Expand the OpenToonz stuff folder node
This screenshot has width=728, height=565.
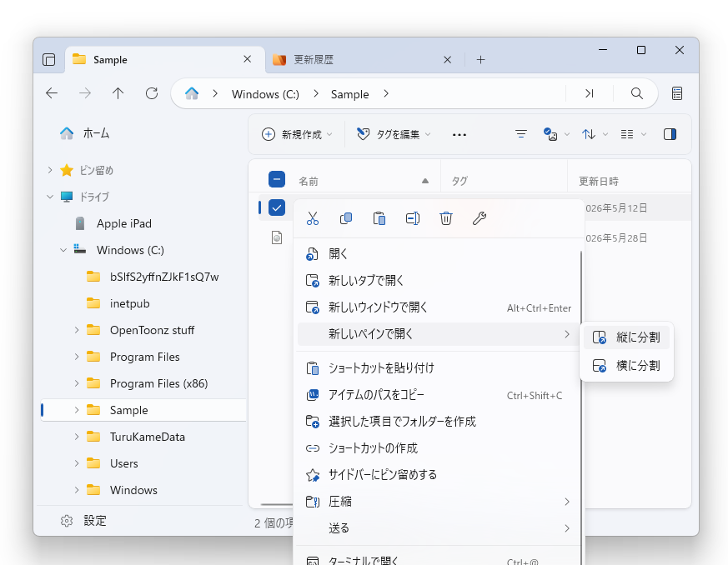(77, 330)
